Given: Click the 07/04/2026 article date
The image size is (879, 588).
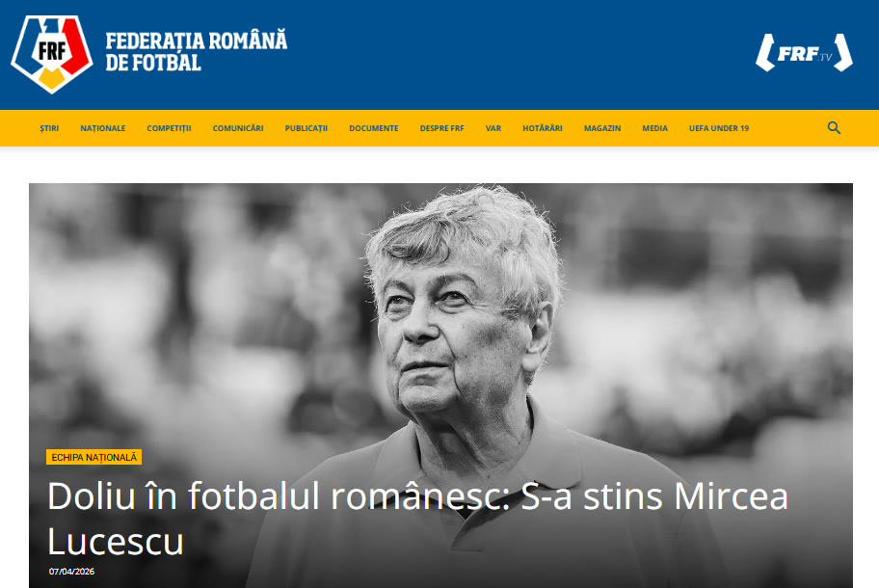Looking at the screenshot, I should (71, 572).
